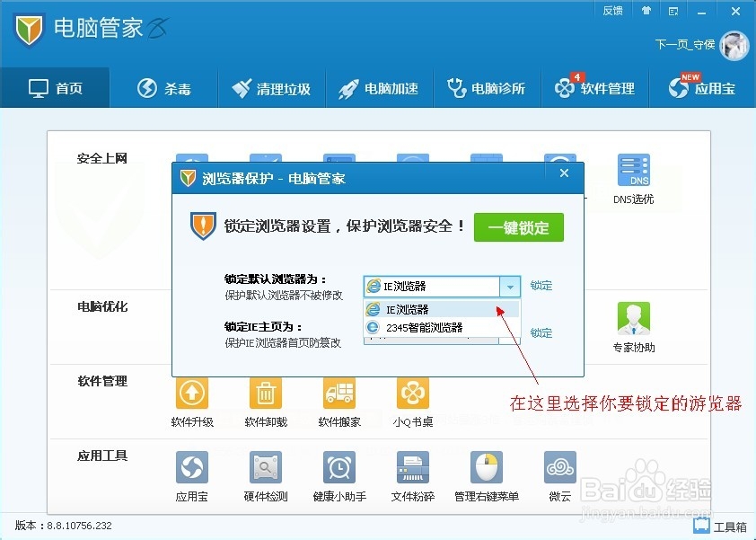Image resolution: width=756 pixels, height=540 pixels.
Task: Click the 反馈 feedback link
Action: point(613,11)
